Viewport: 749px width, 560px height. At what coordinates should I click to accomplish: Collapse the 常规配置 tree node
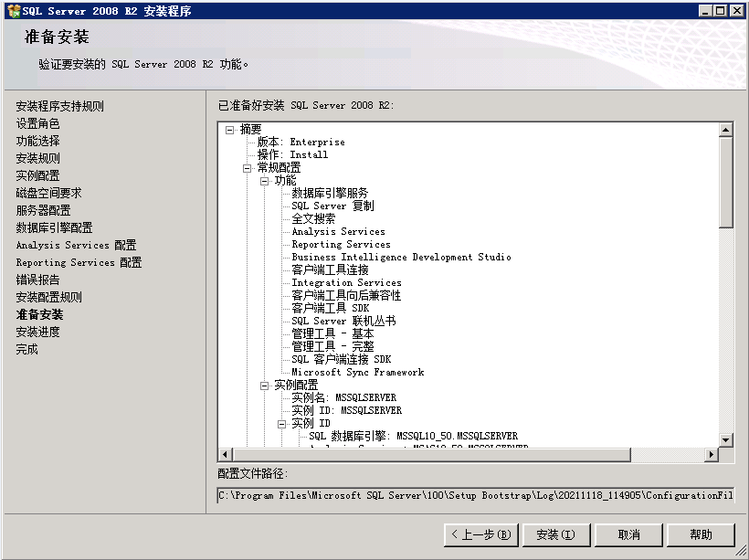[248, 168]
